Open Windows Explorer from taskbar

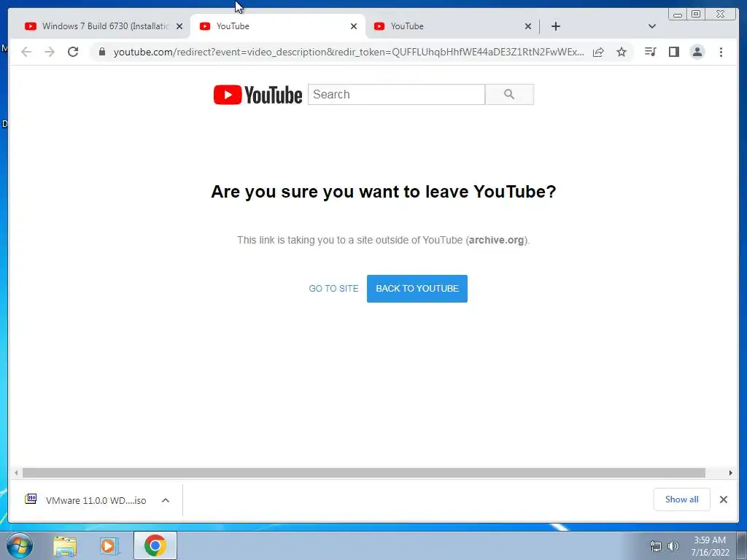(65, 546)
